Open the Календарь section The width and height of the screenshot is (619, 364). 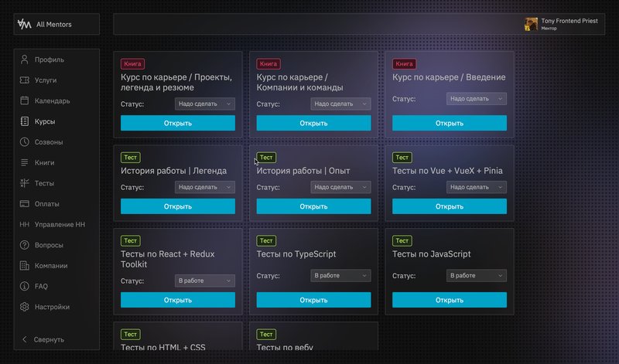tap(52, 100)
